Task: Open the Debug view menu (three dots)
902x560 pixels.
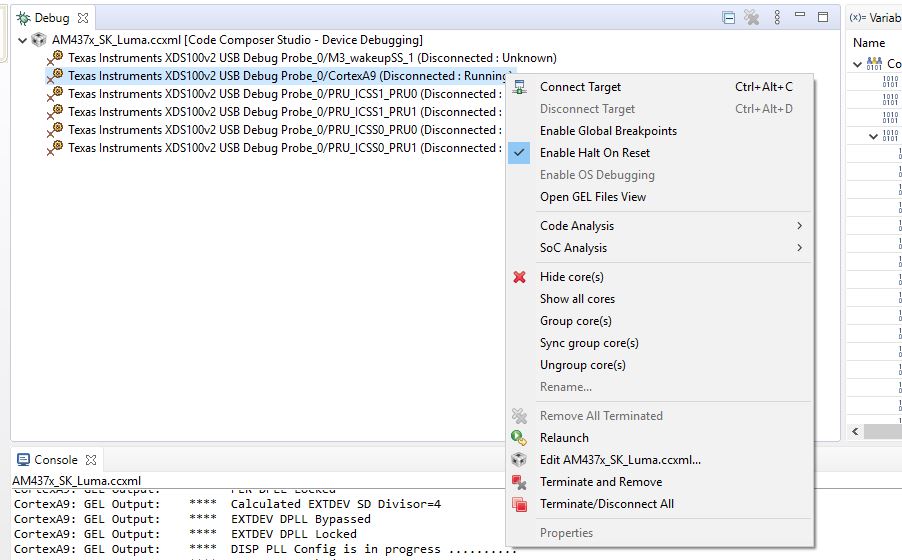Action: [775, 18]
